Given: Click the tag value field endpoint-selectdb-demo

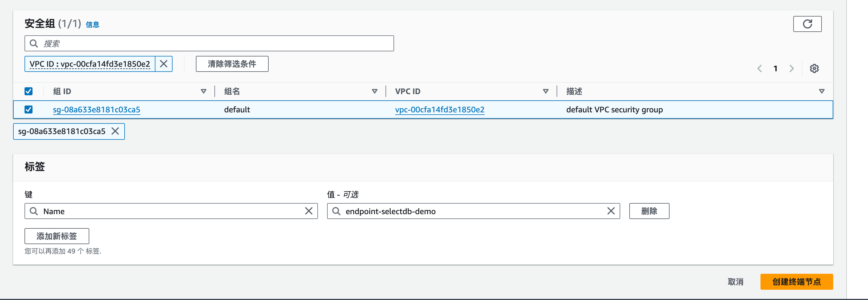Looking at the screenshot, I should point(473,211).
